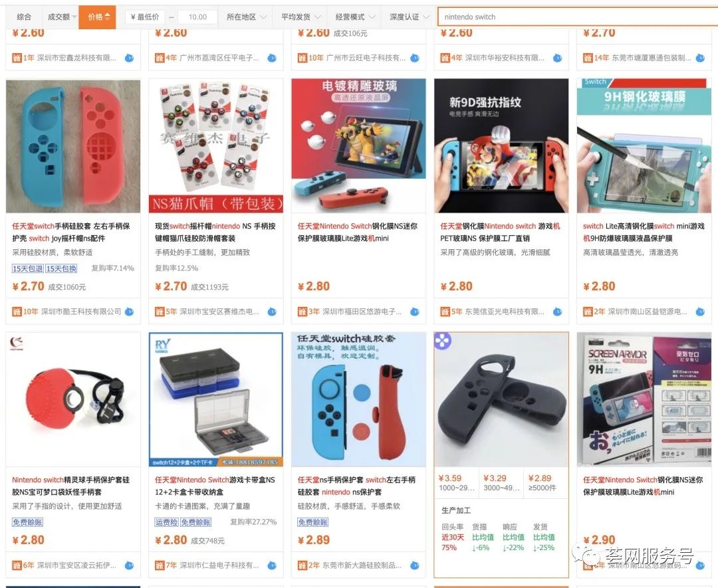718x588 pixels.
Task: Sort by 成交额 transaction volume
Action: [60, 17]
